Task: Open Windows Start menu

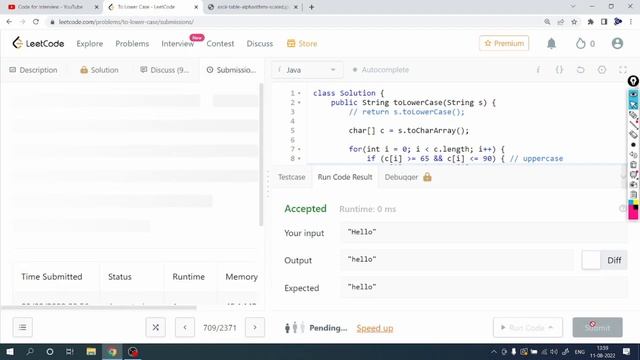Action: [10, 352]
